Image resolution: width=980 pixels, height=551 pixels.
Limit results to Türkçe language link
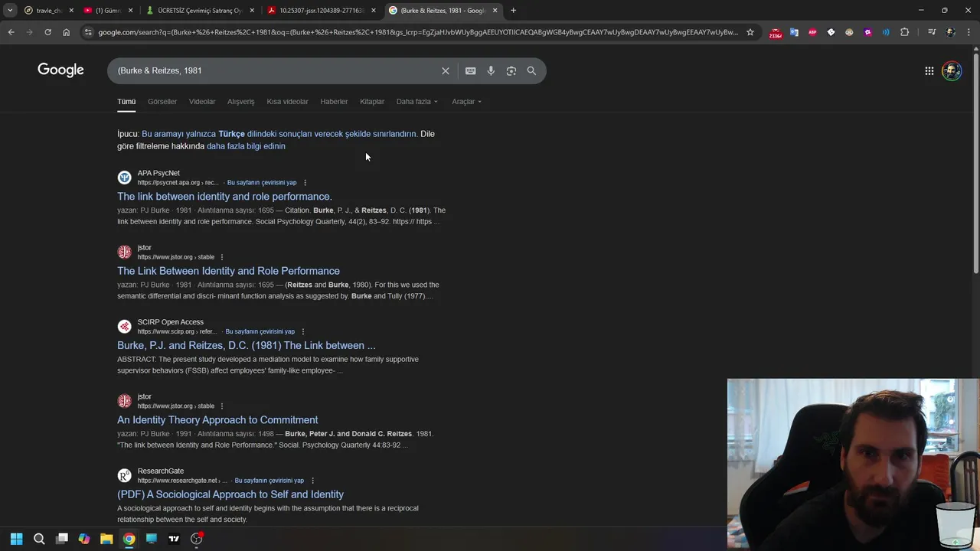[279, 134]
